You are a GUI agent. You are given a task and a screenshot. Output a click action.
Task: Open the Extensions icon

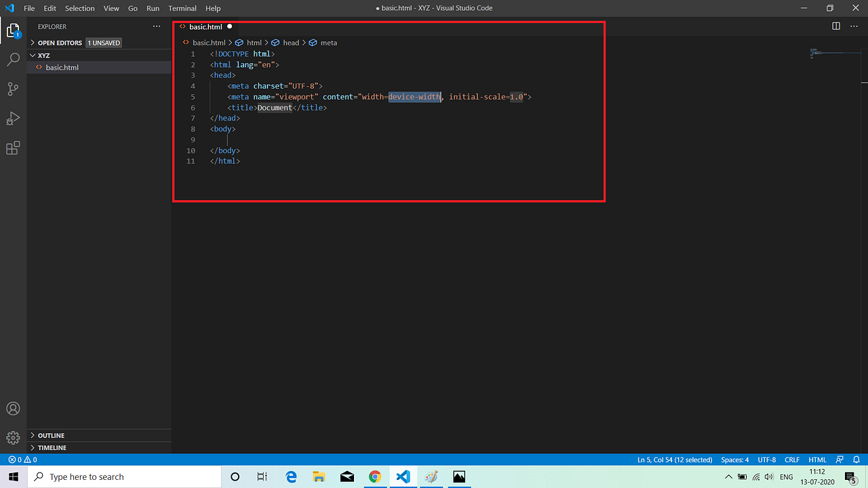(13, 148)
